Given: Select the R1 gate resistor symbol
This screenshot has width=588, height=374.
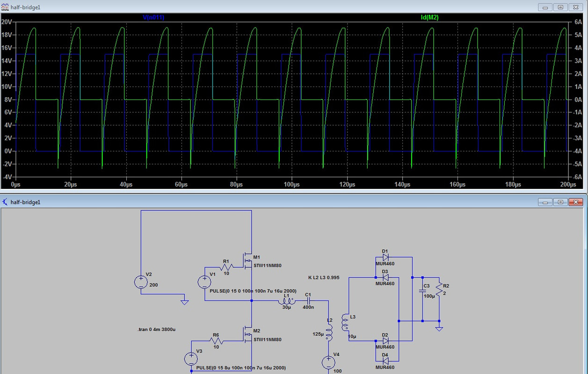Looking at the screenshot, I should (226, 267).
